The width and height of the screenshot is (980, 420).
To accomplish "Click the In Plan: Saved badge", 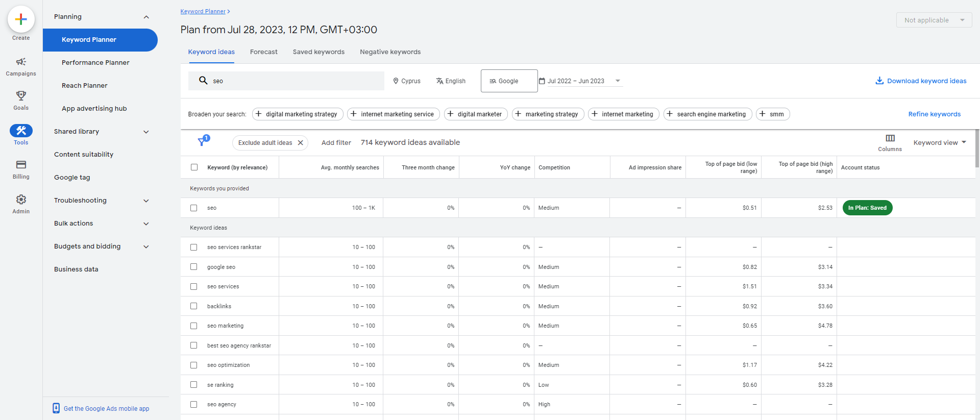I will click(x=867, y=208).
